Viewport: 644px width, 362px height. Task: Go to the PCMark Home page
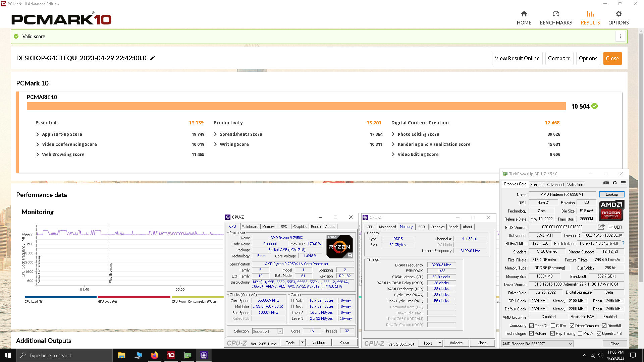pyautogui.click(x=524, y=18)
